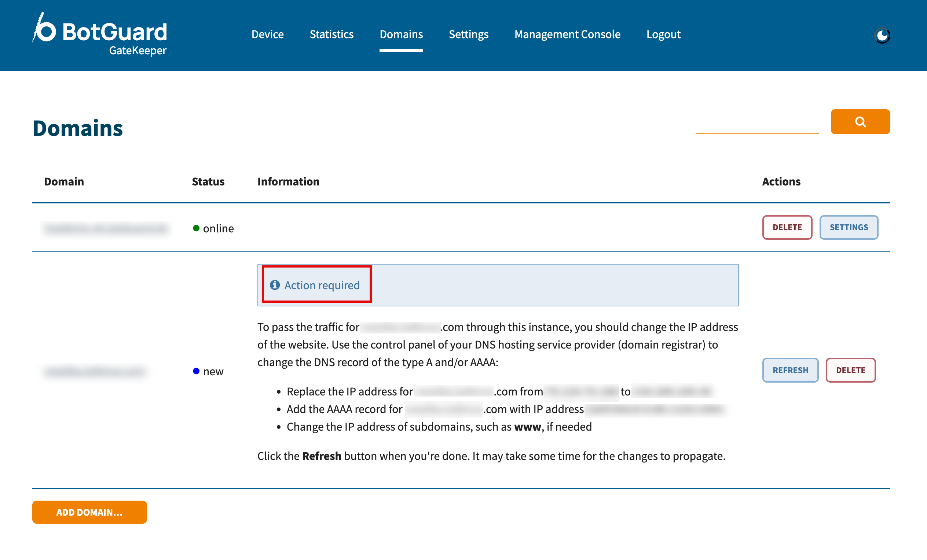Click Logout in the top bar
Viewport: 927px width, 560px height.
point(663,34)
